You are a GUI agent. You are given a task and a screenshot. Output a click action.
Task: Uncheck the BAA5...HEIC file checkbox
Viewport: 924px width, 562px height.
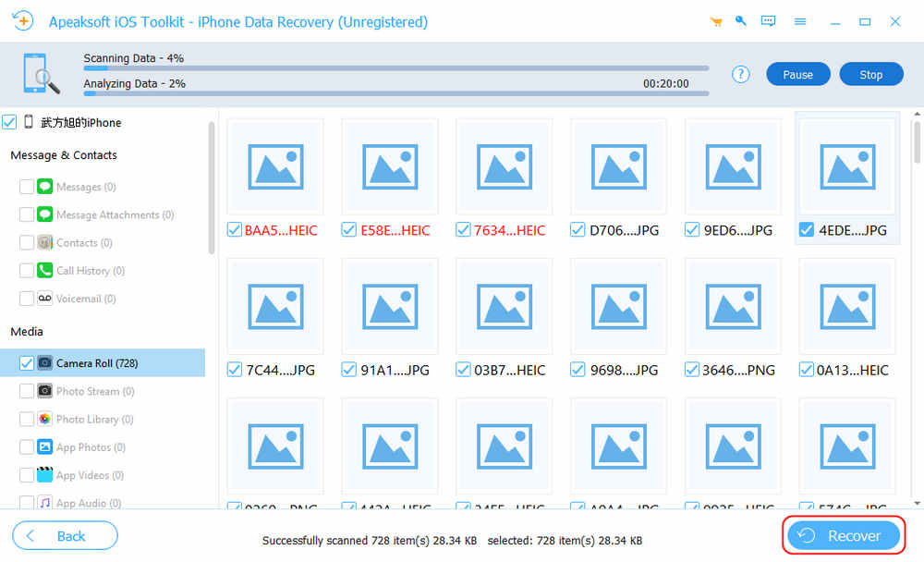point(234,230)
